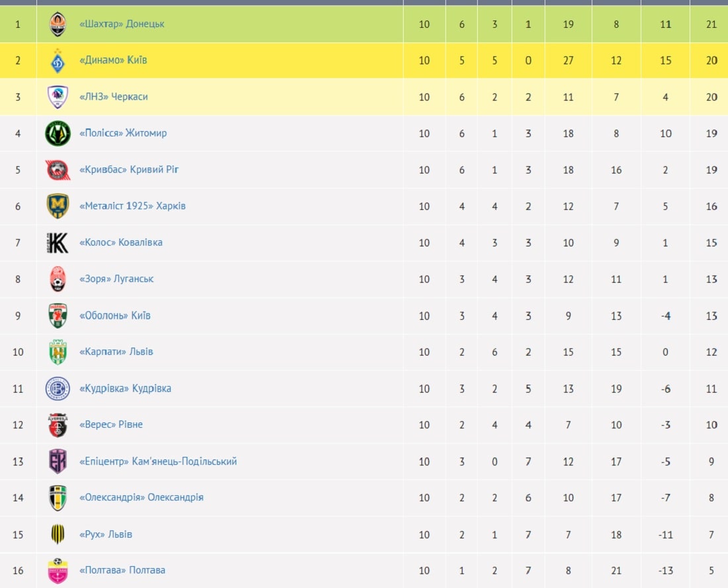Open the «Кудрівка» Кудрівка team page

point(125,388)
